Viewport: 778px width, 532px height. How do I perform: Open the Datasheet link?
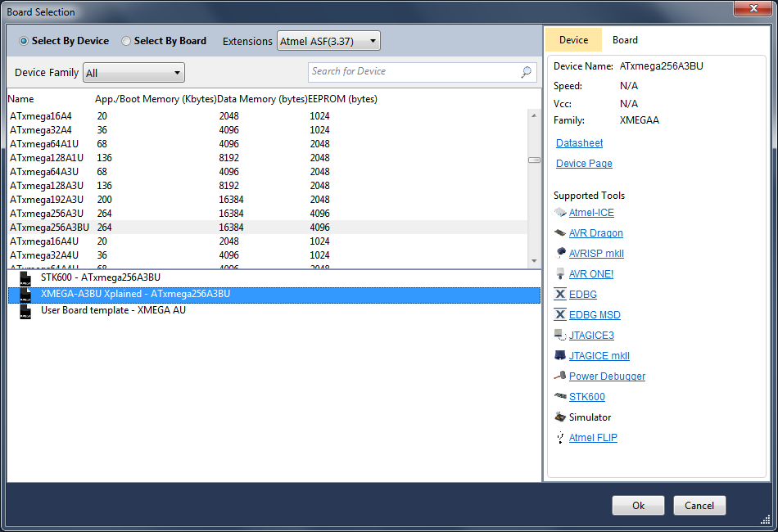[579, 142]
